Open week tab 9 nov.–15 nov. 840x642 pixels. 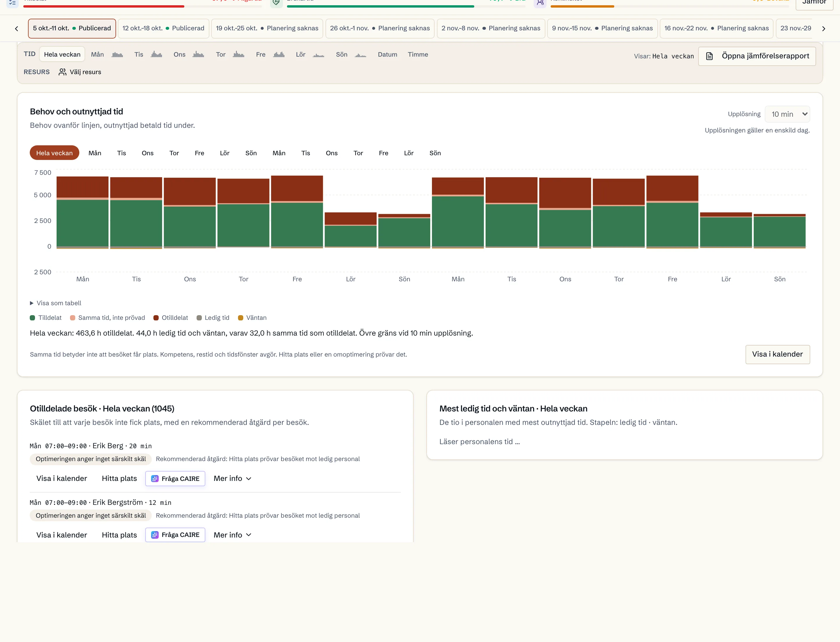tap(602, 28)
